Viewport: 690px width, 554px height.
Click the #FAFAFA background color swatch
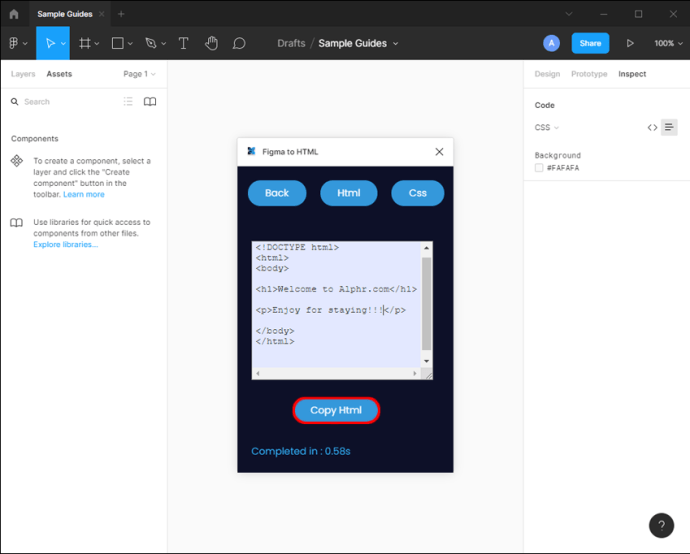coord(539,168)
